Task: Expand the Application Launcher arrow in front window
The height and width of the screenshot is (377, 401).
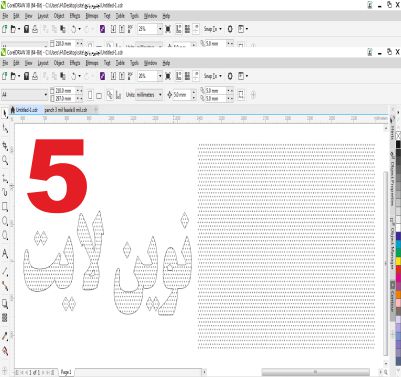Action: pos(247,76)
